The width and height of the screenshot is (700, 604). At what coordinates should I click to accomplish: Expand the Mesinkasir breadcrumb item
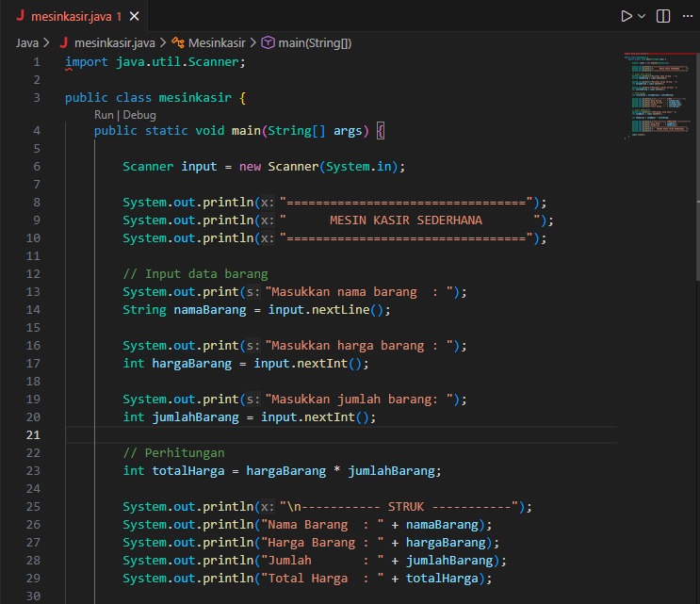pos(216,42)
